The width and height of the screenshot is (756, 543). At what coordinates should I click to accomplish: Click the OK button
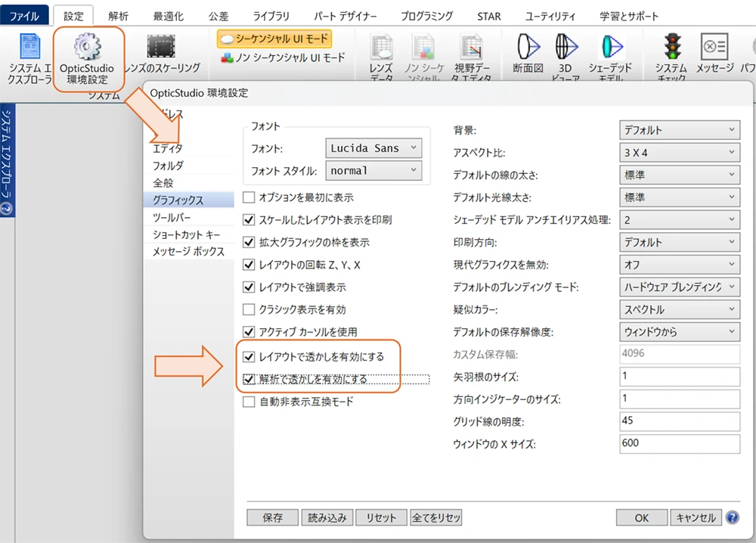(642, 517)
